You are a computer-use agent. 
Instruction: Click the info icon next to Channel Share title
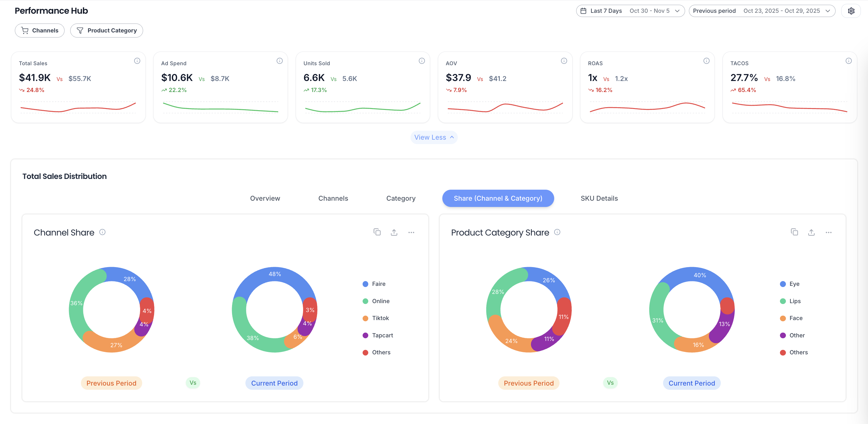[x=102, y=232]
